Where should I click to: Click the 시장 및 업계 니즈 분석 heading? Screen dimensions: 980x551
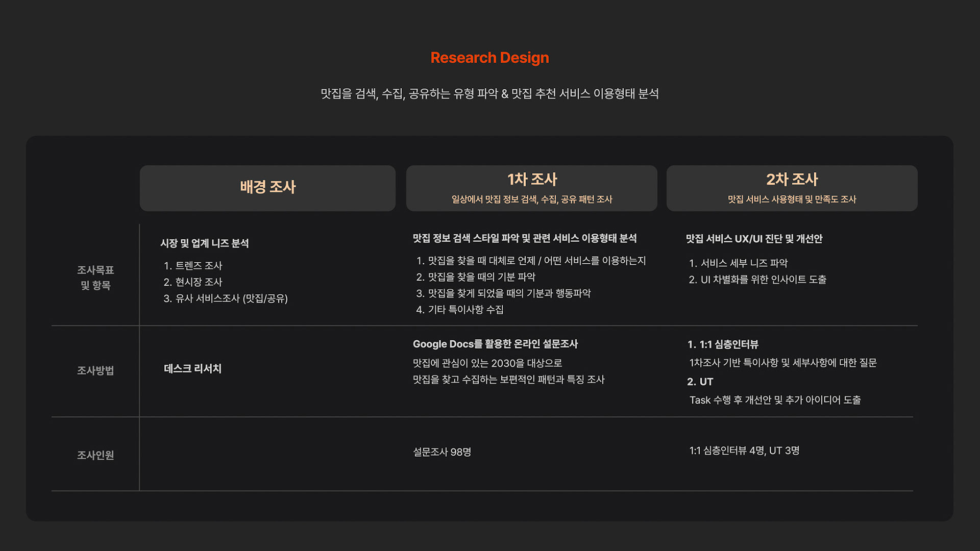204,243
